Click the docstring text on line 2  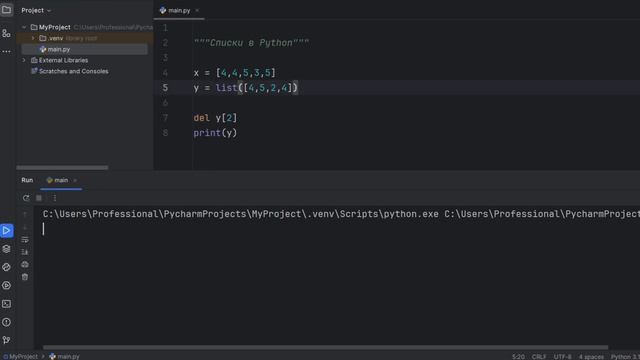tap(251, 43)
